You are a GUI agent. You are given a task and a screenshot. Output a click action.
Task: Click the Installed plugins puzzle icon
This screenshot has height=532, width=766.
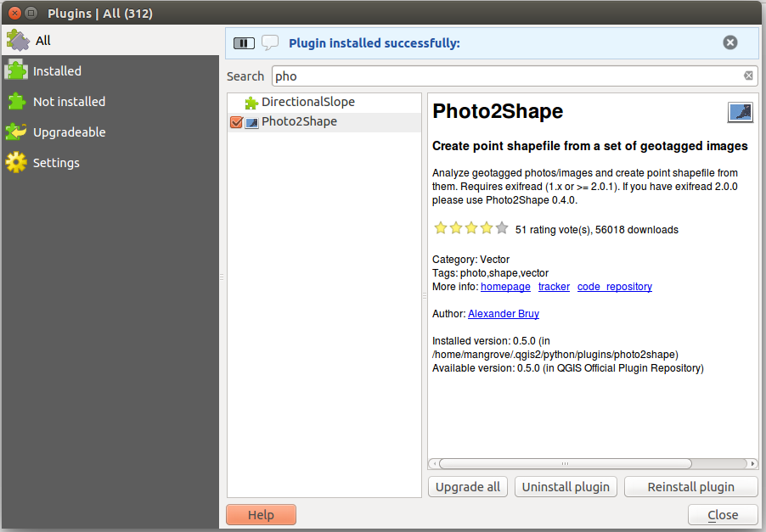point(17,70)
